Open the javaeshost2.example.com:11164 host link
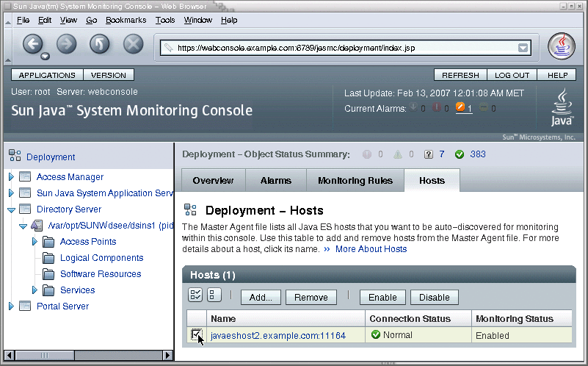The width and height of the screenshot is (588, 366). (278, 336)
